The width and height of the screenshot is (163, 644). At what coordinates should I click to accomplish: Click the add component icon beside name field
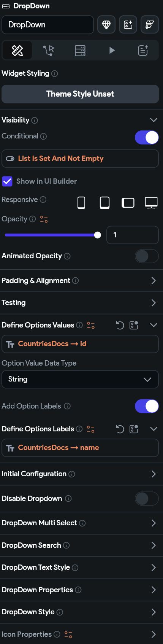point(128,25)
